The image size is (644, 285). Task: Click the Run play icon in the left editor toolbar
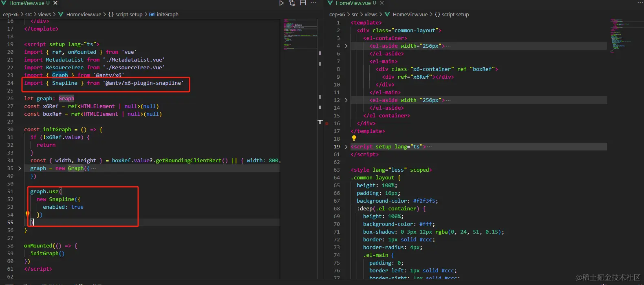pos(282,3)
